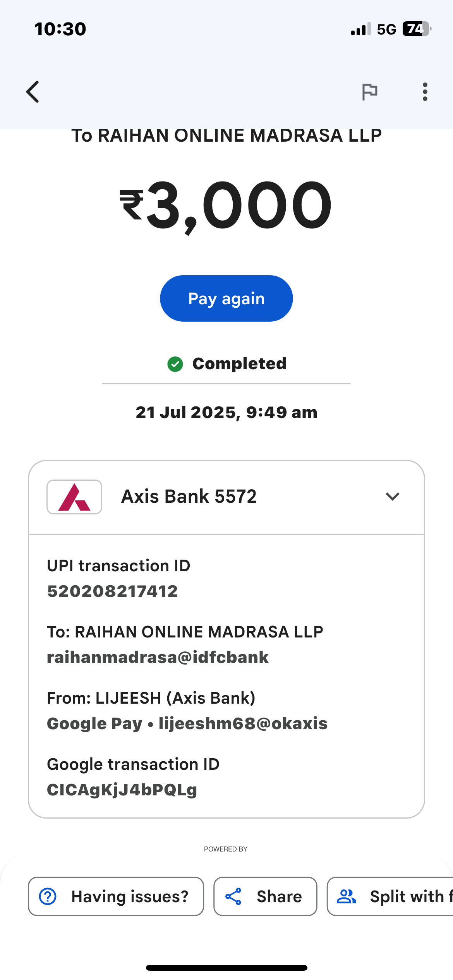The height and width of the screenshot is (980, 453).
Task: Tap the Google transaction ID code
Action: coord(122,790)
